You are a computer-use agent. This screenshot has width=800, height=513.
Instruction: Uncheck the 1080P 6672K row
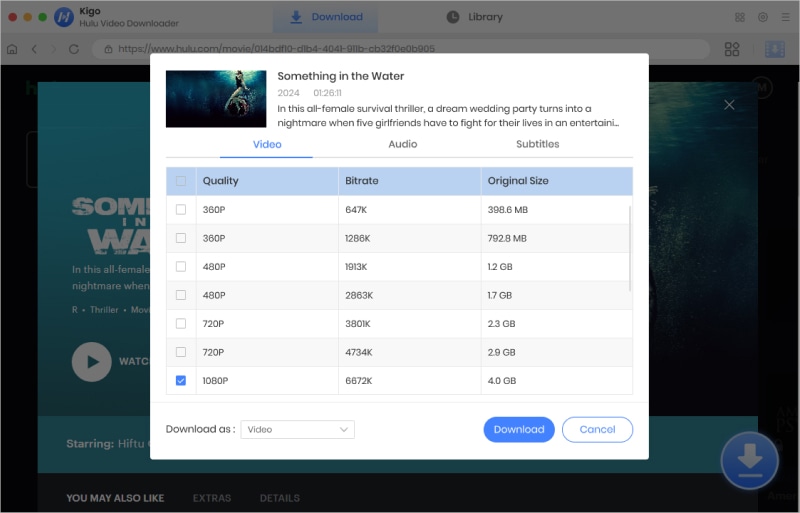coord(181,381)
